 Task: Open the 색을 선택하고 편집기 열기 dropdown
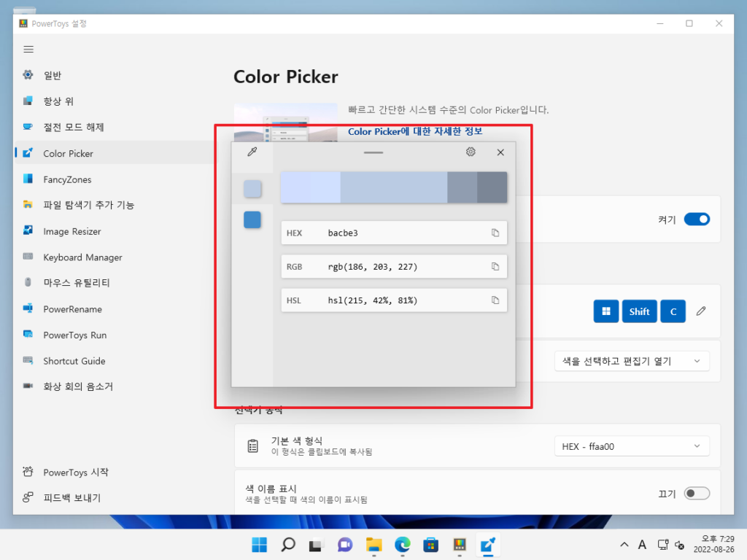tap(632, 360)
